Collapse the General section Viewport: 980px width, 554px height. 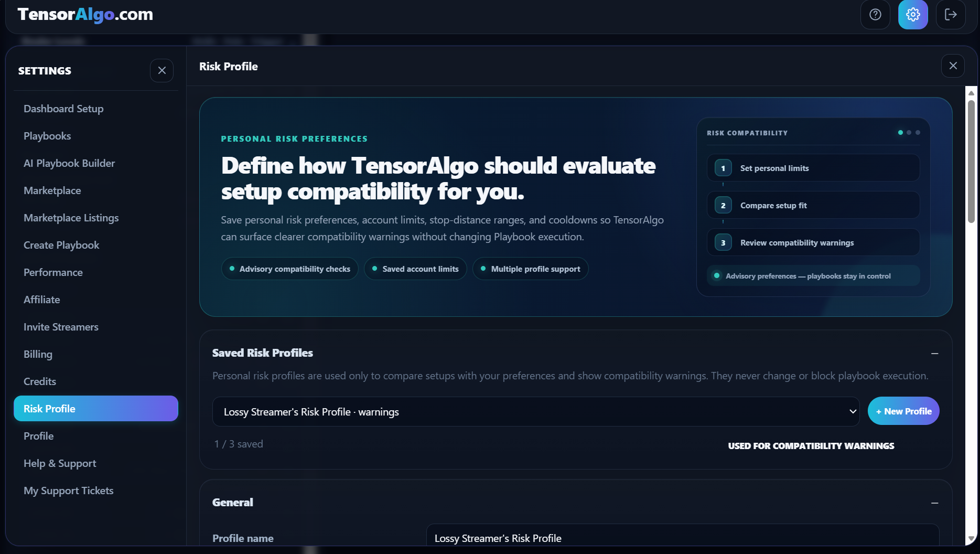(x=934, y=503)
